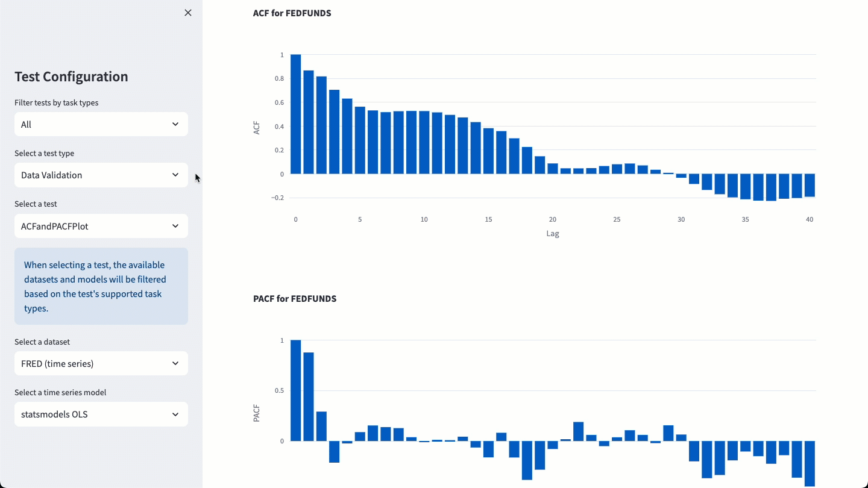
Task: Click the chevron next to 'ACFandPACFPlot'
Action: [175, 226]
